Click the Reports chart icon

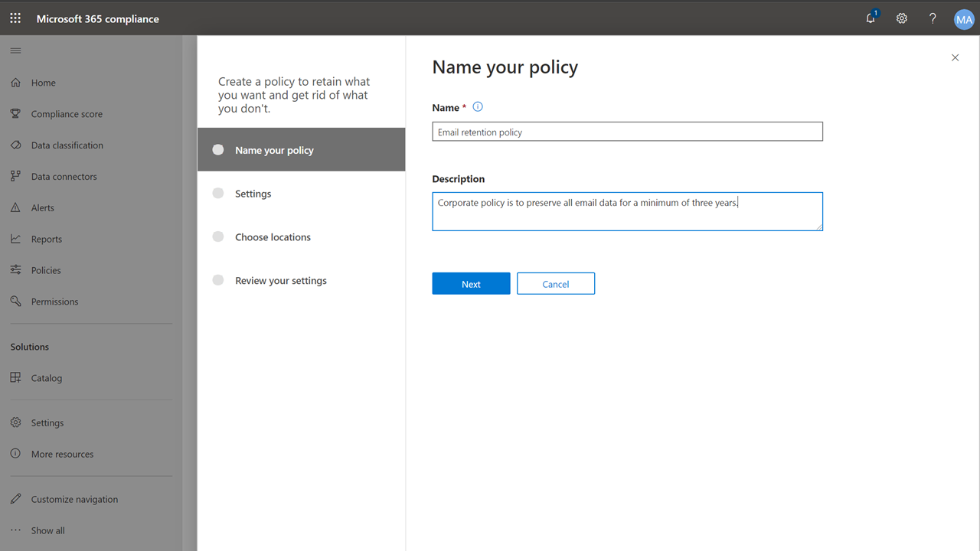pos(15,239)
